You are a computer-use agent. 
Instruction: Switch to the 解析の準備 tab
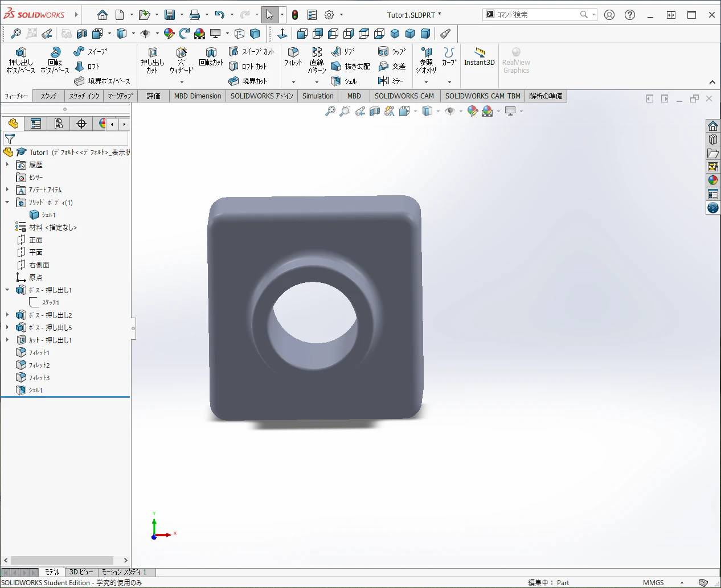(546, 96)
